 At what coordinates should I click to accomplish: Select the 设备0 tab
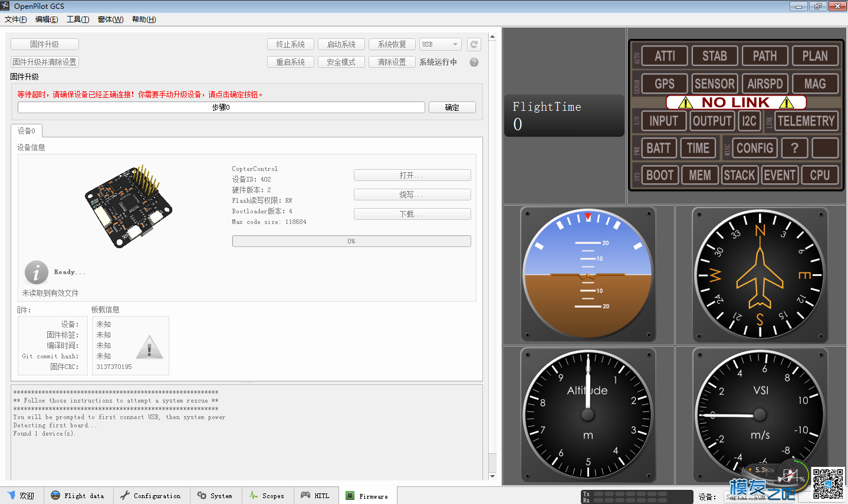(x=26, y=131)
